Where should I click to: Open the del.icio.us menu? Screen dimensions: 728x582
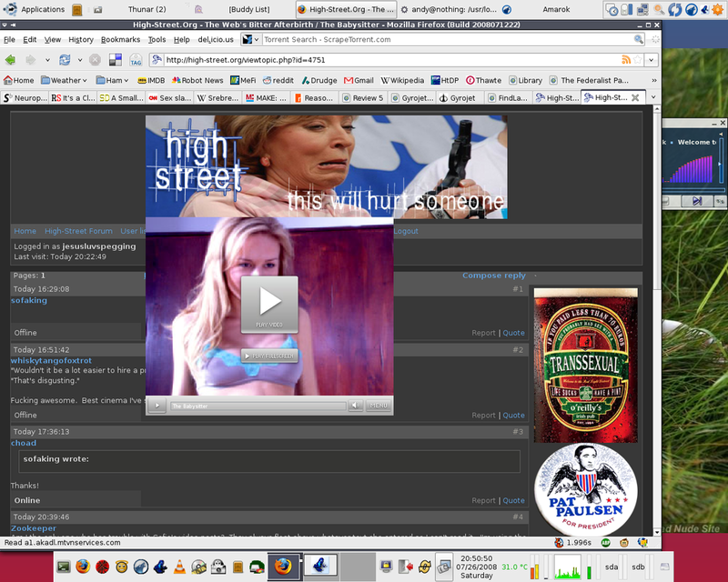click(x=216, y=39)
